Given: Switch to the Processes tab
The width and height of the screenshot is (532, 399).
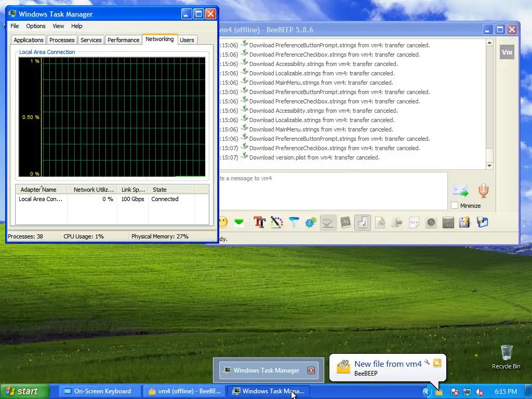Looking at the screenshot, I should [62, 40].
